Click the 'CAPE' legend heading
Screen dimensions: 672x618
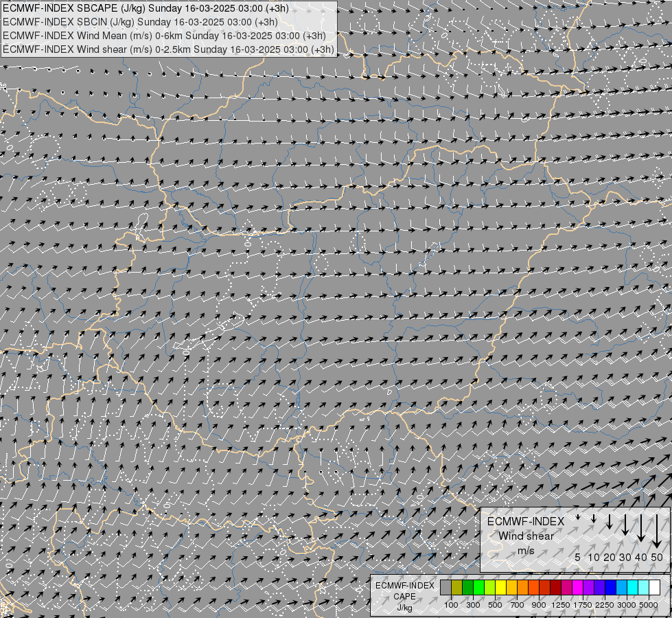pyautogui.click(x=404, y=597)
